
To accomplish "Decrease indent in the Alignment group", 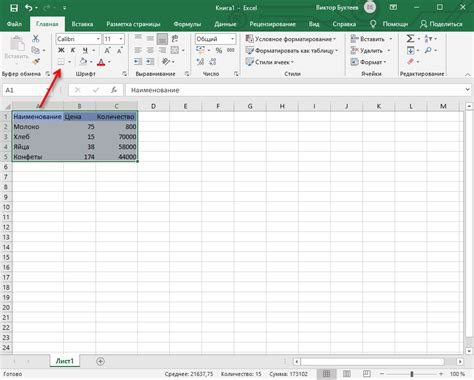I will pos(138,62).
